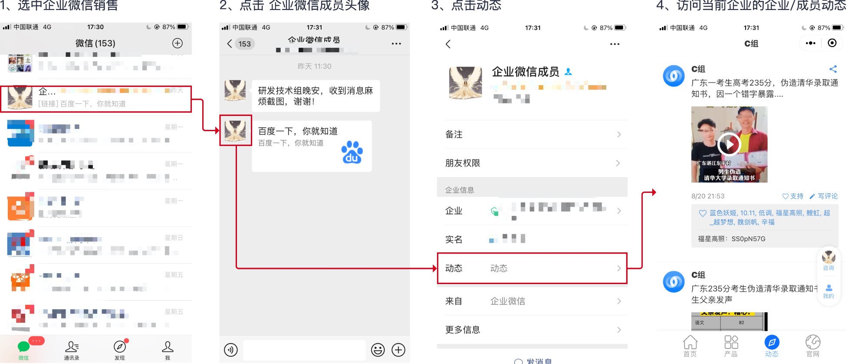The width and height of the screenshot is (868, 364).
Task: Tap the 8/20 21:53 post timestamp
Action: [708, 196]
